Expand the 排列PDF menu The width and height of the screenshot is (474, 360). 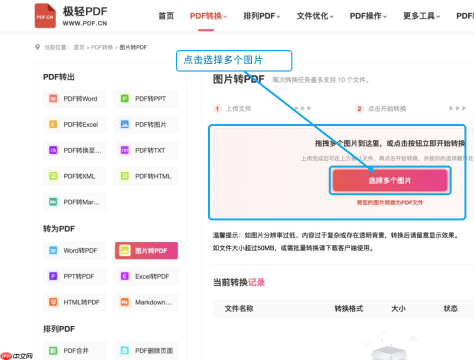[262, 16]
